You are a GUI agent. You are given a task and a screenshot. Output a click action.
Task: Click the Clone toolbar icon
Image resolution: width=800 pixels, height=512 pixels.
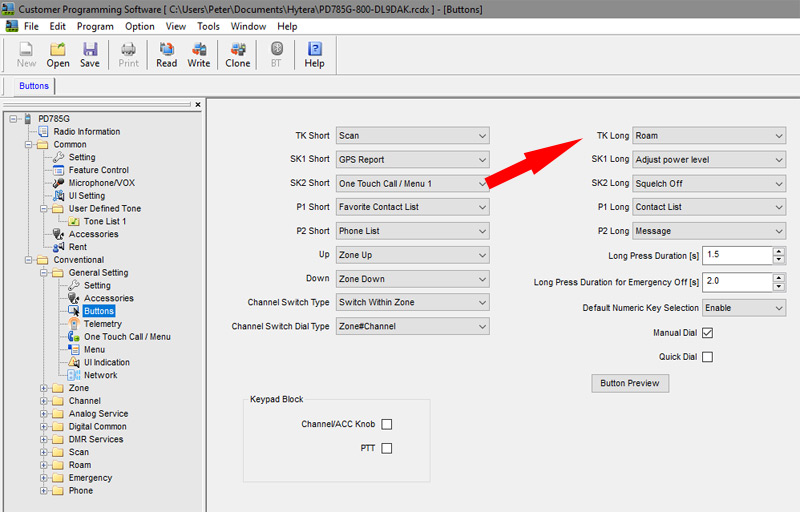[238, 55]
